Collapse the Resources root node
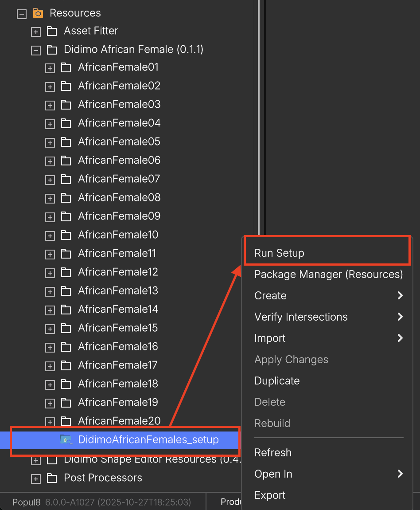The height and width of the screenshot is (510, 420). [22, 14]
